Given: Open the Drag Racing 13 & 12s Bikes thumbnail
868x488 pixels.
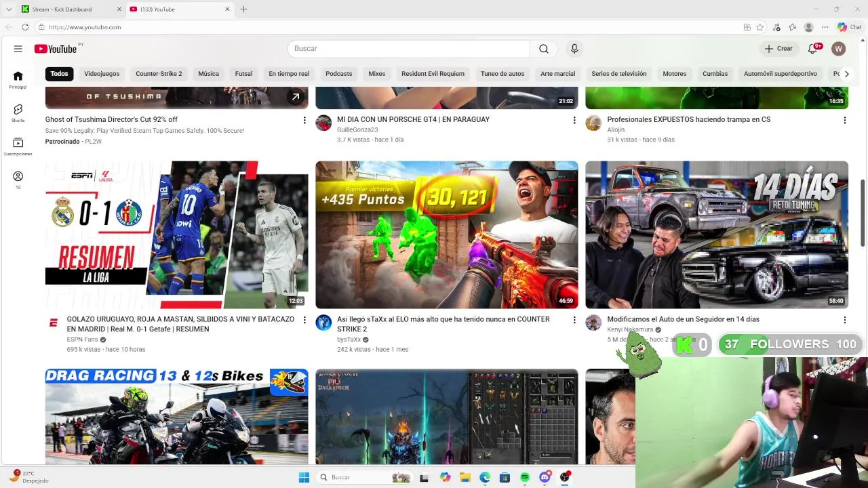Looking at the screenshot, I should [x=176, y=416].
